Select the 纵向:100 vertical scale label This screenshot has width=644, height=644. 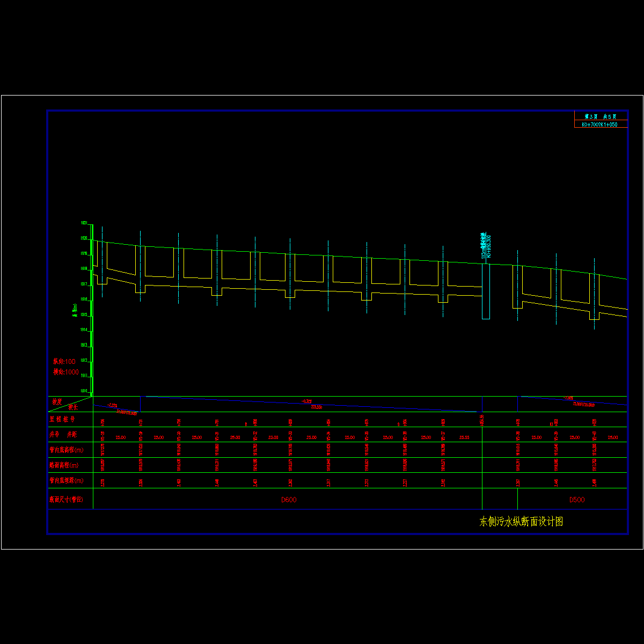(x=64, y=362)
